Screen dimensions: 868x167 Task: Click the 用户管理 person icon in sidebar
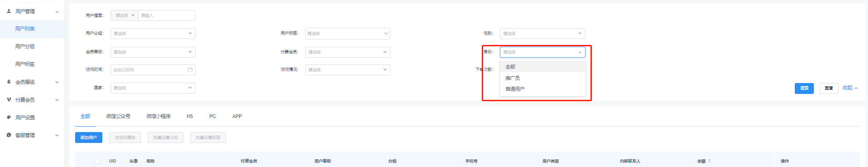click(9, 11)
